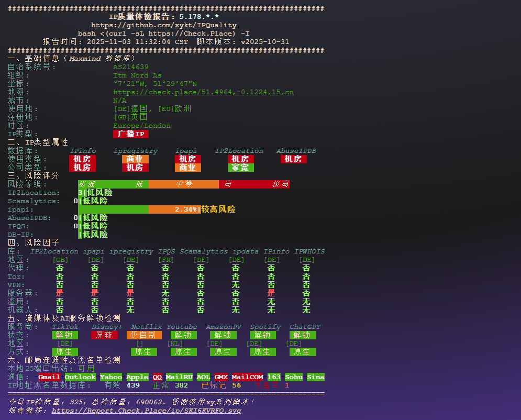This screenshot has width=521, height=420.
Task: Select the Yahoo mail badge
Action: coord(110,377)
